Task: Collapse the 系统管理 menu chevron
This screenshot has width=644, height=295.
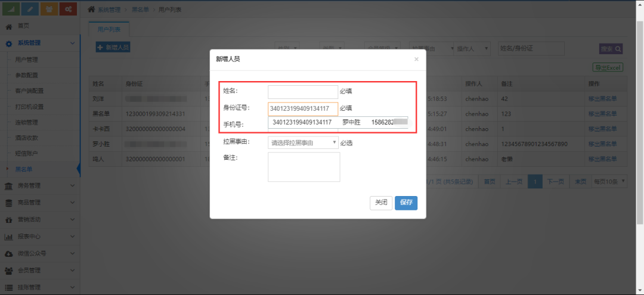Action: 72,43
